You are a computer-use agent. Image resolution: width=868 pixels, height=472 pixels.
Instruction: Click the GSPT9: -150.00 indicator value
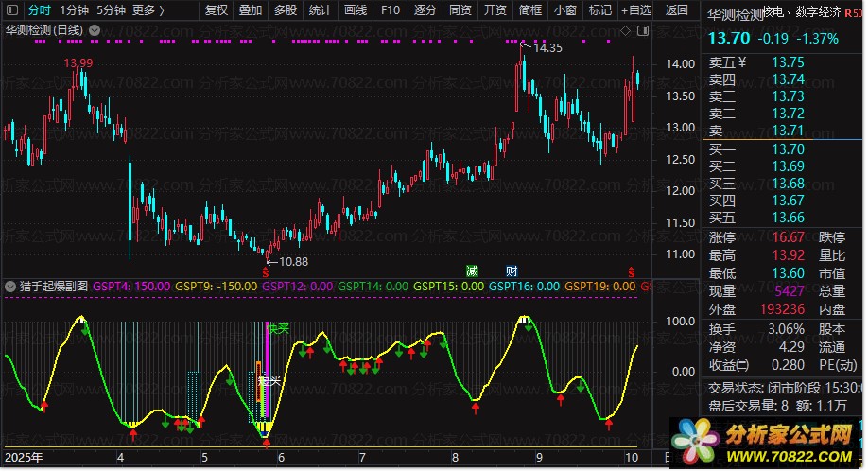click(216, 287)
